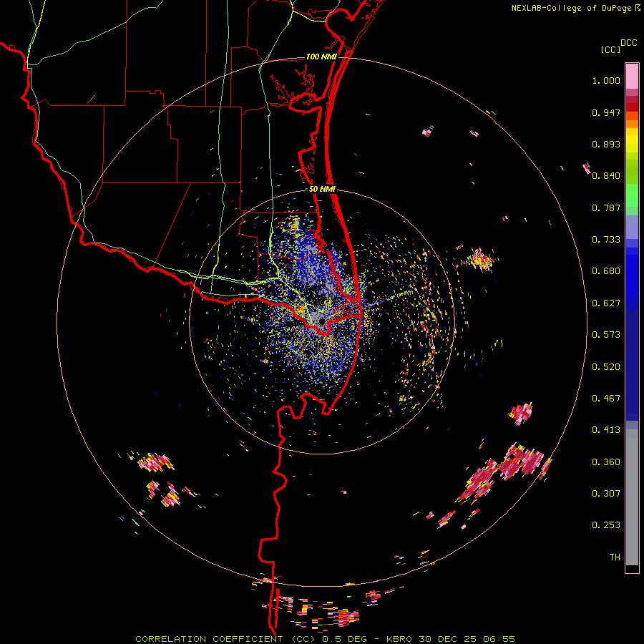Select the 0.947 scale value
This screenshot has height=644, width=644.
click(x=606, y=112)
